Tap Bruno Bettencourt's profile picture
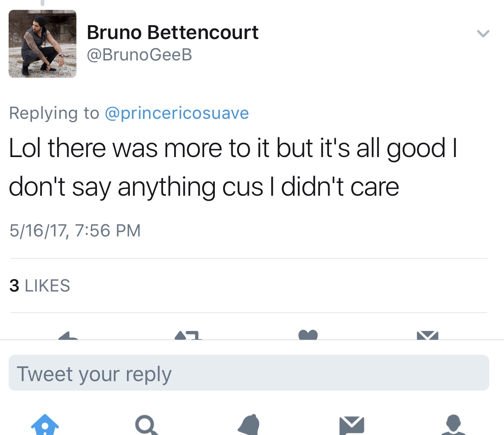The image size is (504, 435). click(42, 44)
